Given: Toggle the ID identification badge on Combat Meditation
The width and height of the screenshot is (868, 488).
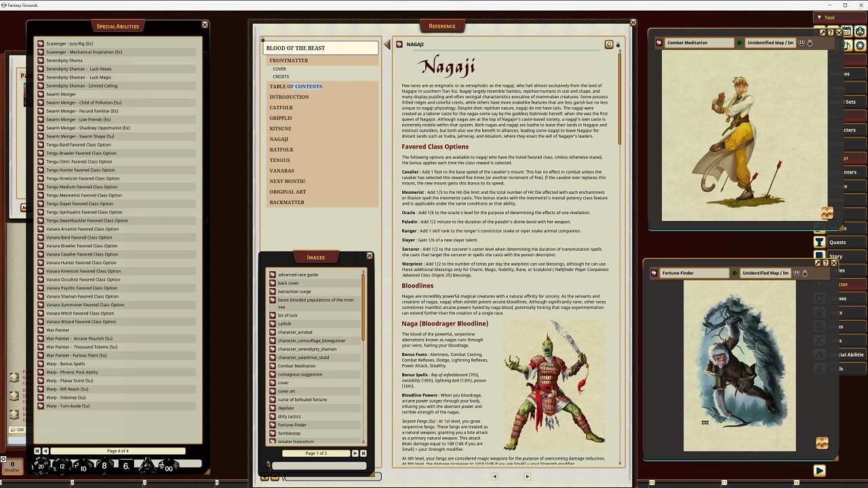Looking at the screenshot, I should pos(740,42).
